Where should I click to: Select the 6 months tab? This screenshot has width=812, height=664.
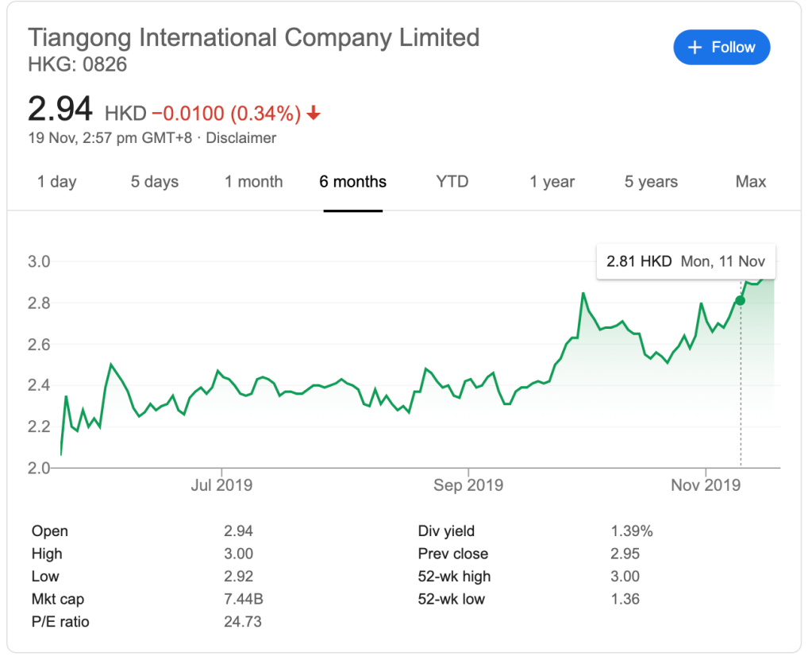352,182
